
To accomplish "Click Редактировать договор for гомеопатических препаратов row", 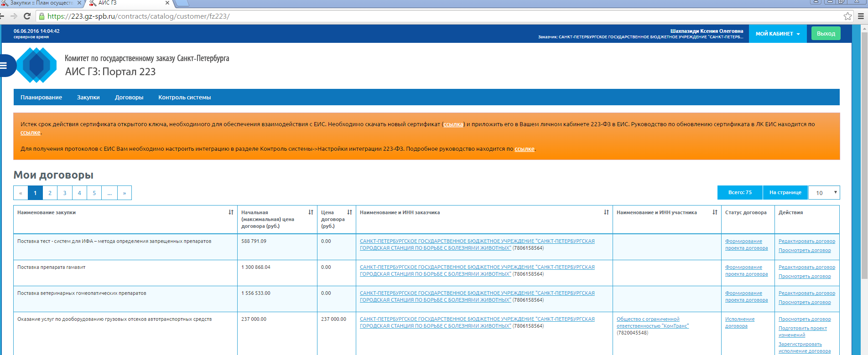I will [807, 293].
